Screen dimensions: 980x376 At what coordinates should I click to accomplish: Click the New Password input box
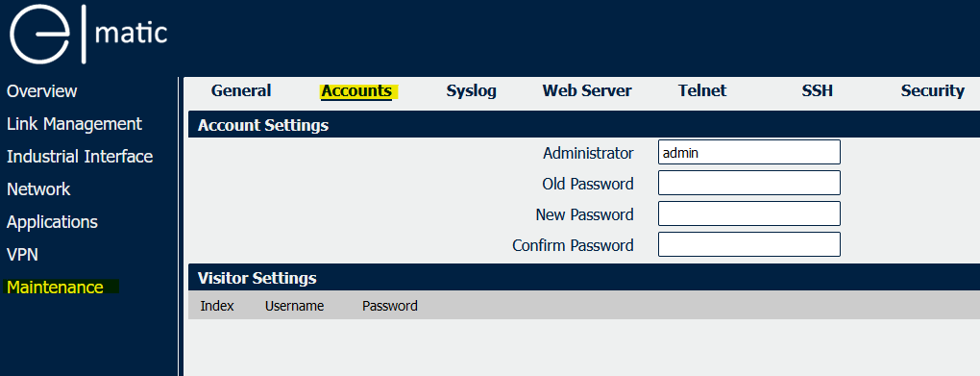[748, 213]
